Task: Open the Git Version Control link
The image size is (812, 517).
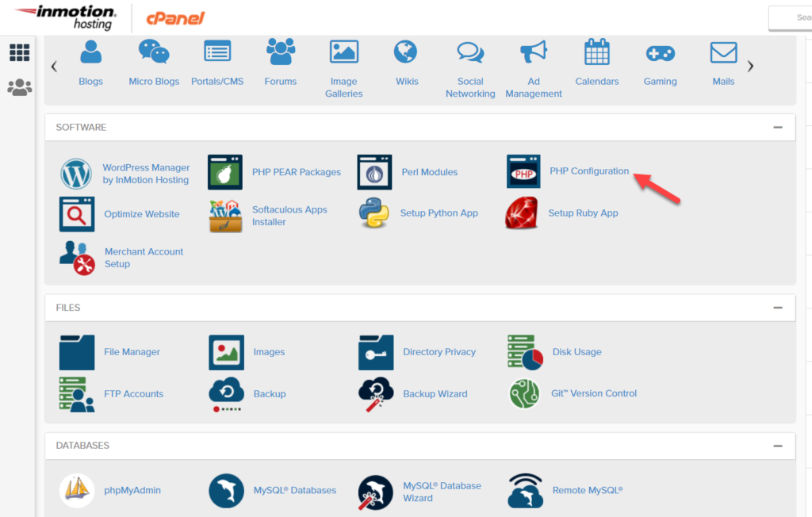Action: [x=594, y=394]
